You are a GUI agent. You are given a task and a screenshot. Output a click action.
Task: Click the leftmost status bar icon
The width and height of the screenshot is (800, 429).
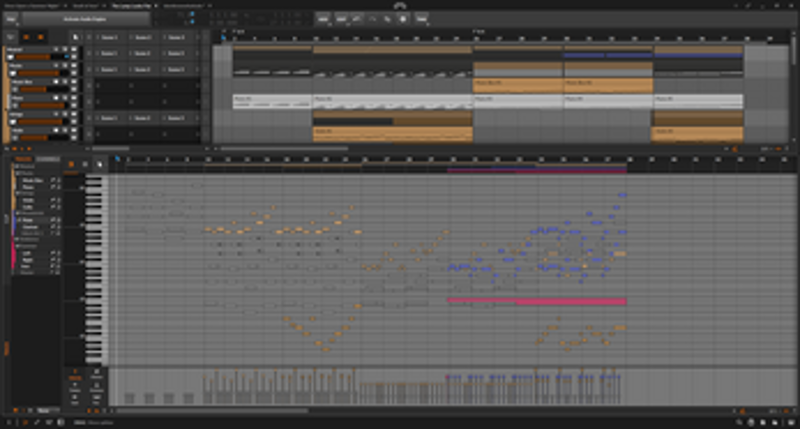coord(9,422)
